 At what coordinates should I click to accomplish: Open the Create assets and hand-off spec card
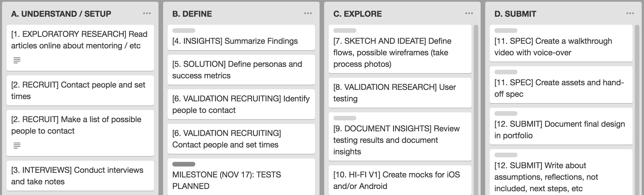[561, 85]
